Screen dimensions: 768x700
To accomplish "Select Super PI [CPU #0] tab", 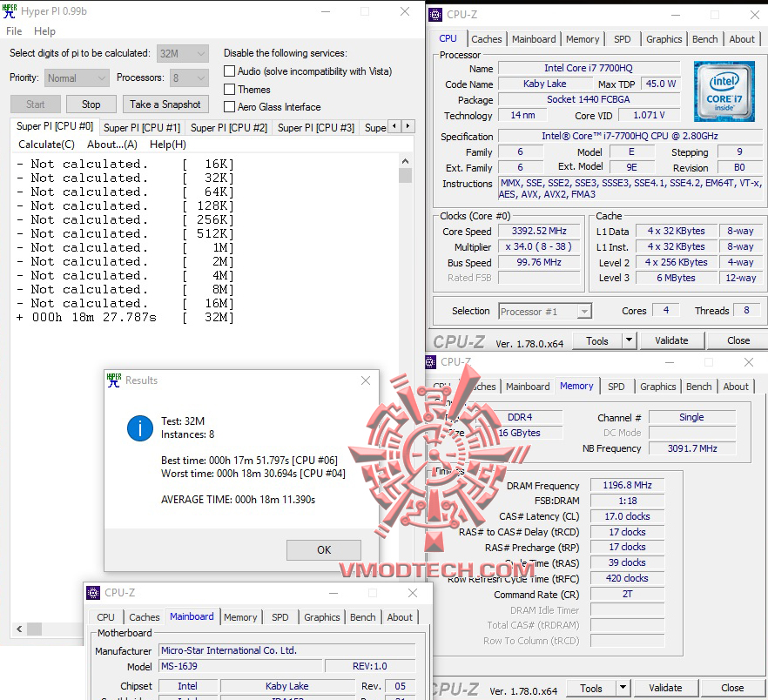I will click(x=55, y=126).
